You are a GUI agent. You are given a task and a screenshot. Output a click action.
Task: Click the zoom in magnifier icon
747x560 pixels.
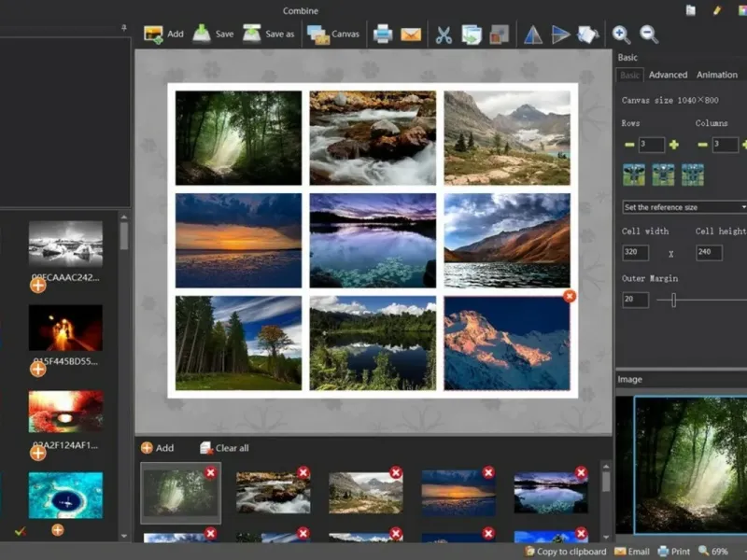(x=621, y=35)
